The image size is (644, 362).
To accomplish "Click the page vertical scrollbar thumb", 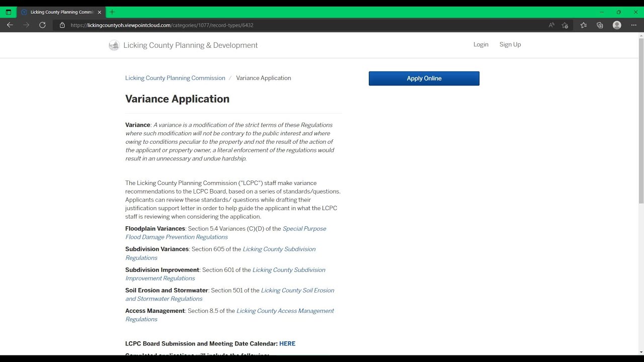I will (x=641, y=121).
